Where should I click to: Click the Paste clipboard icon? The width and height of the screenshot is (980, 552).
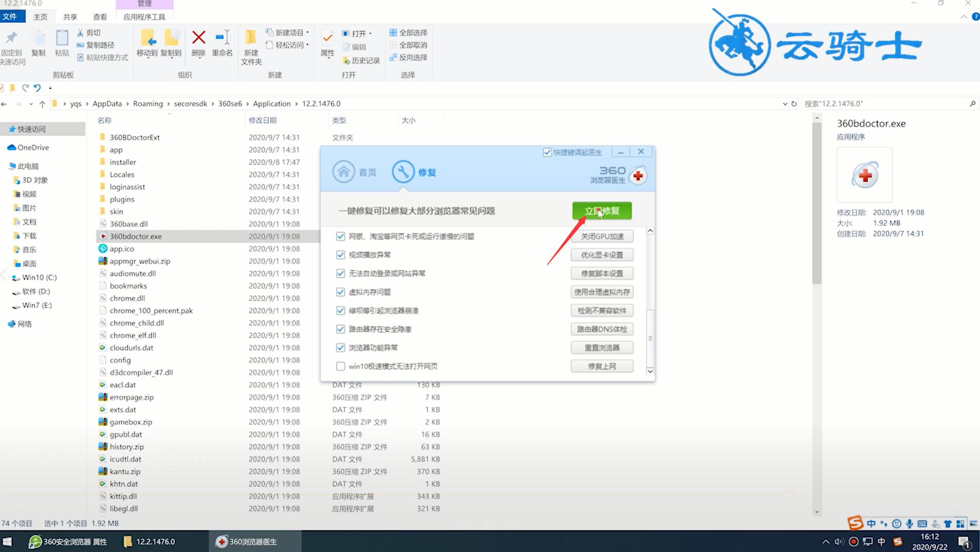pyautogui.click(x=62, y=38)
